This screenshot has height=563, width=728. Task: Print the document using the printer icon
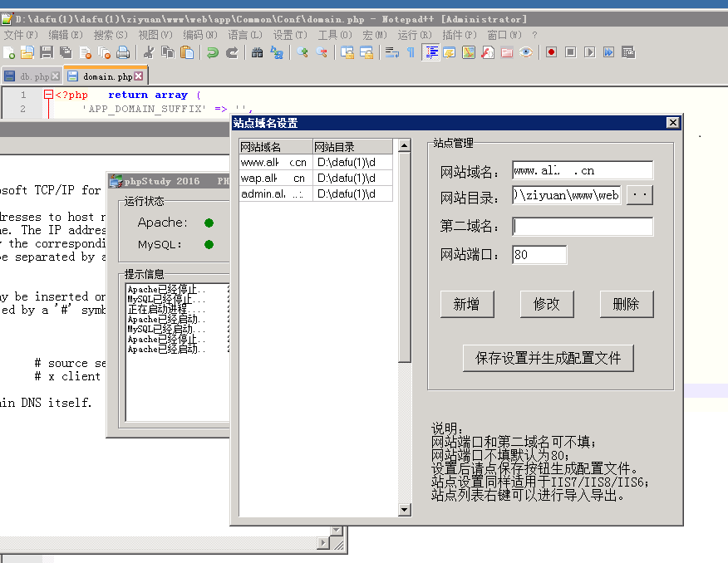pos(123,53)
